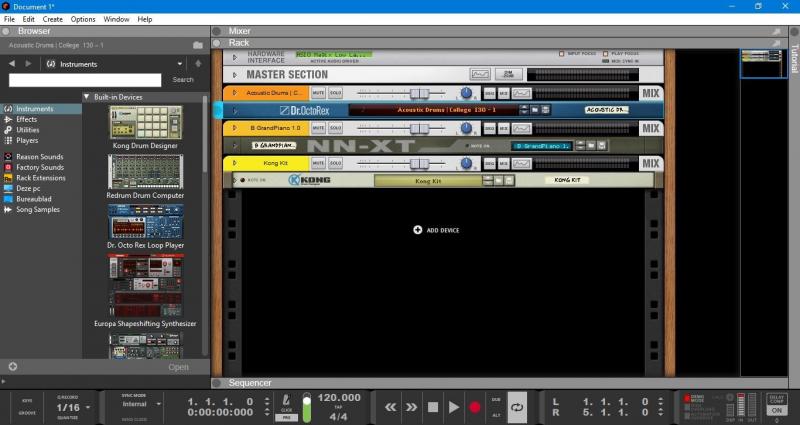Click the Stop transport button
The width and height of the screenshot is (800, 425).
(x=433, y=407)
